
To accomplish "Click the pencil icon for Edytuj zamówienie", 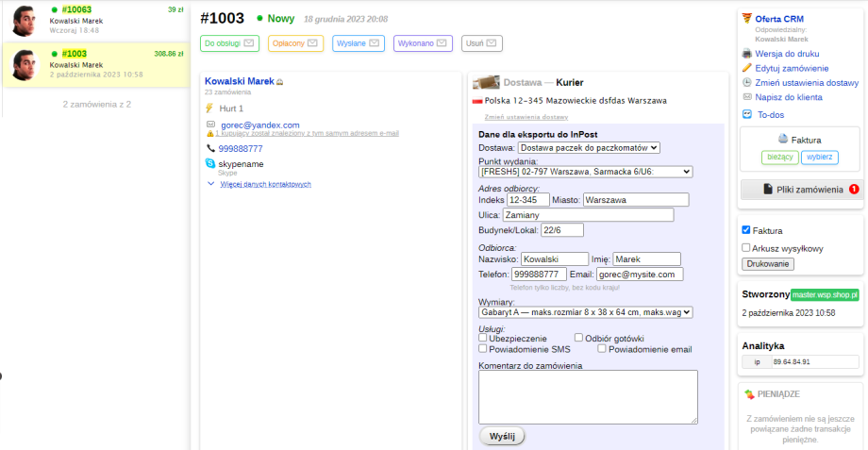I will [747, 68].
